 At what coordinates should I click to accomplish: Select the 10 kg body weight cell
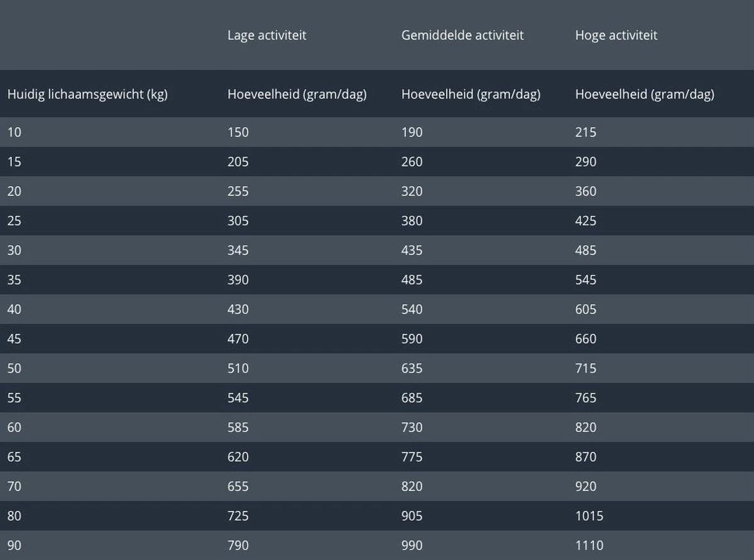(14, 132)
